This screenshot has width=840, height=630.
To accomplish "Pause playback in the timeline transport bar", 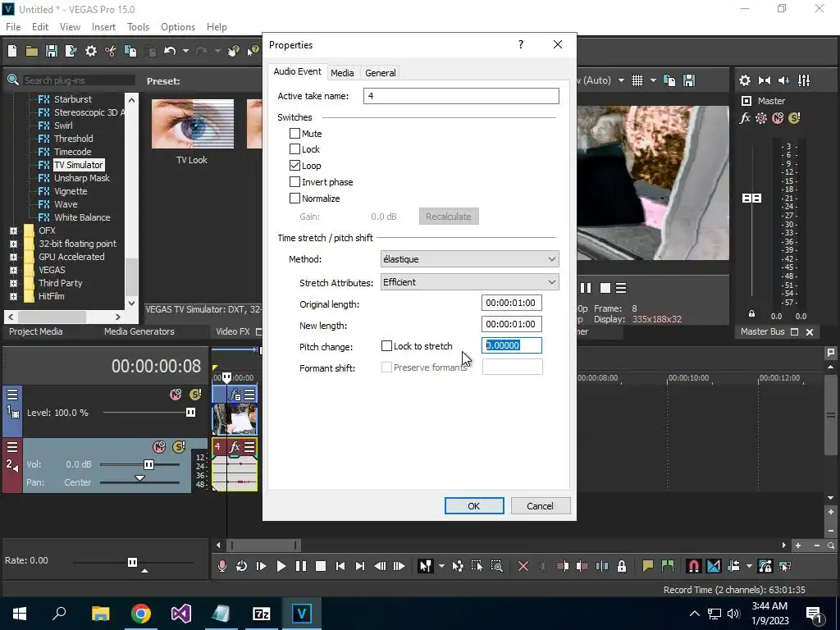I will click(301, 566).
